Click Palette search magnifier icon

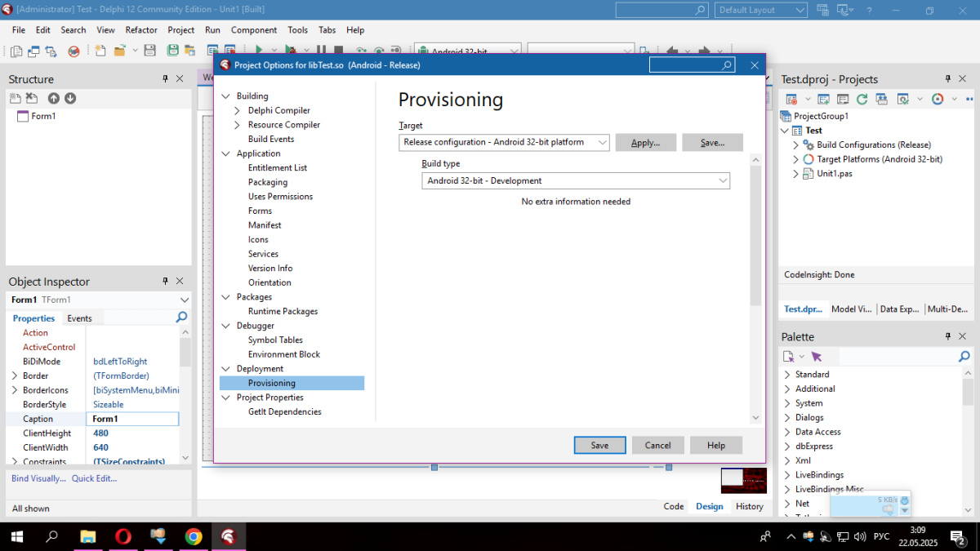964,357
